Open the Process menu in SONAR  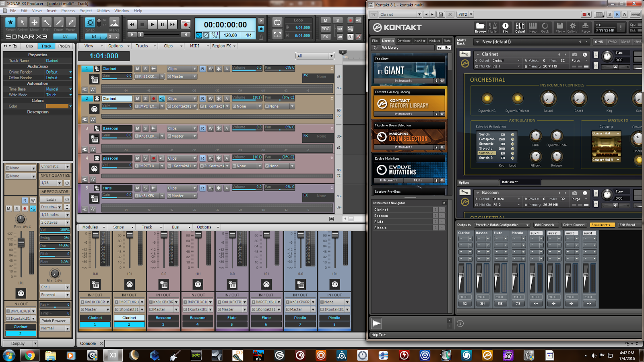(68, 11)
